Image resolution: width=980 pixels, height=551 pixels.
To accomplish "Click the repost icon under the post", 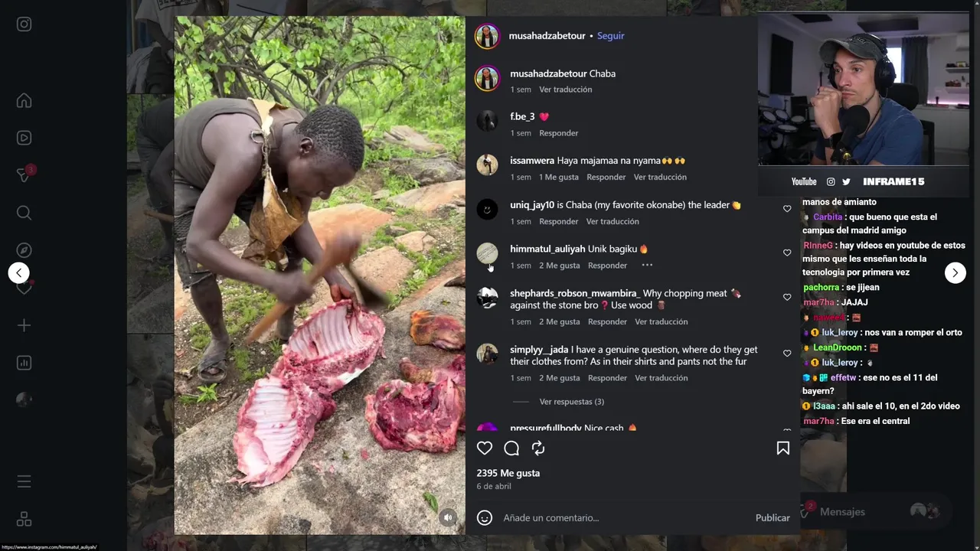I will 538,448.
